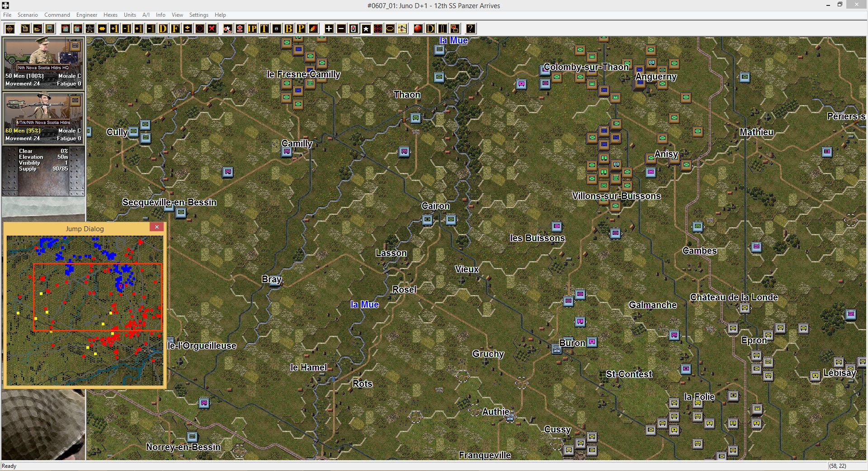
Task: Click the yellow hexagon outline icon
Action: coord(390,29)
